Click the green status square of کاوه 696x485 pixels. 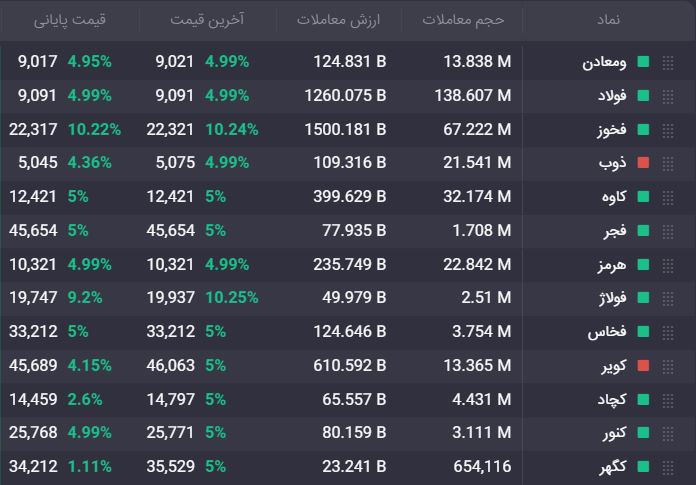tap(643, 196)
